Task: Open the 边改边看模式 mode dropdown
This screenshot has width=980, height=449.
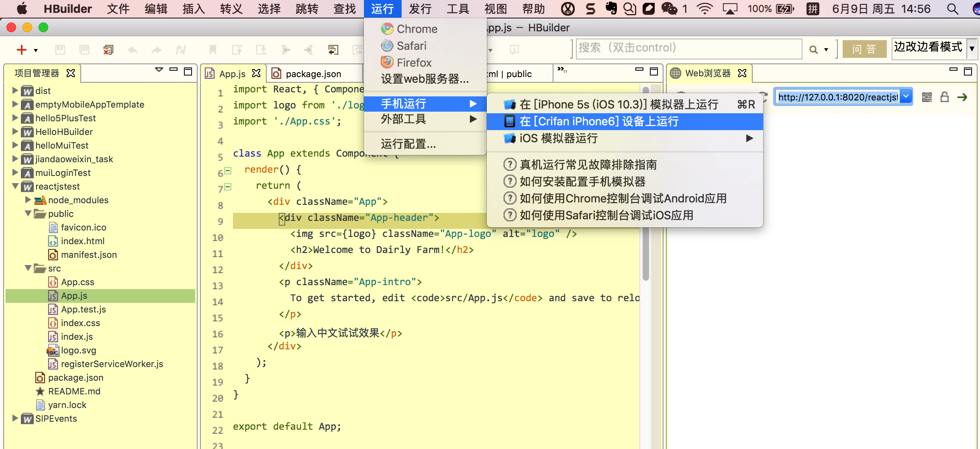Action: [972, 49]
